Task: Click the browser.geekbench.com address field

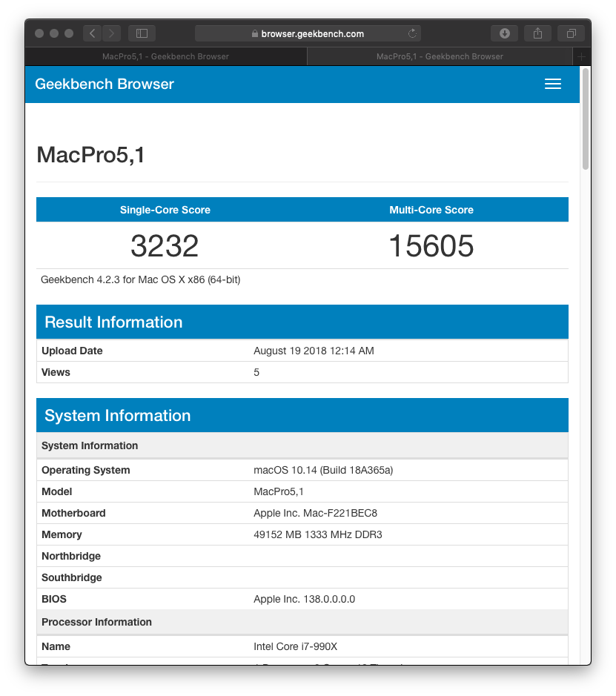Action: 308,33
